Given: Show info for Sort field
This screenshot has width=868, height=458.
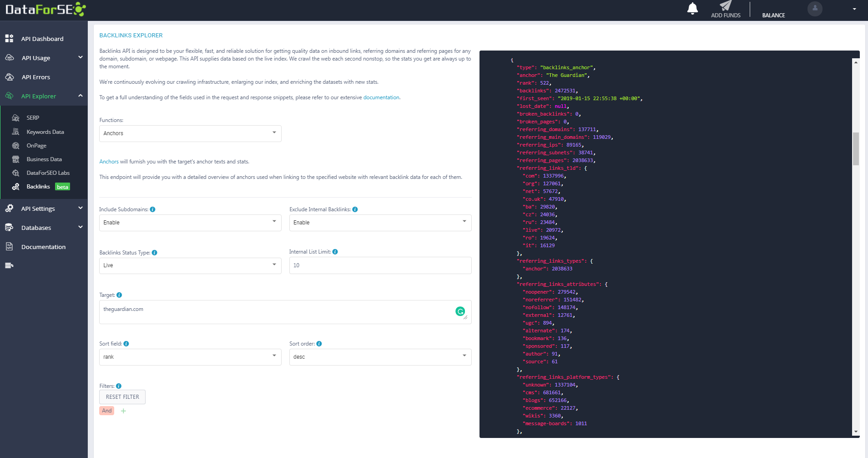Looking at the screenshot, I should coord(126,344).
